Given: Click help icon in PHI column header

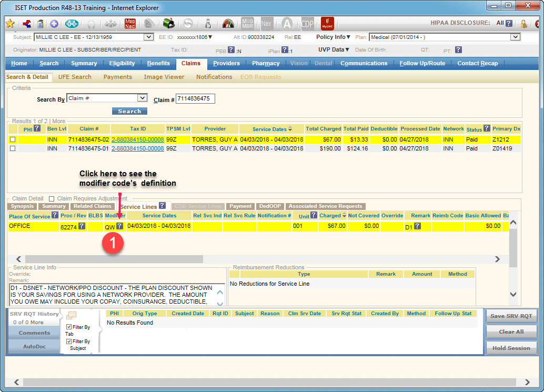Looking at the screenshot, I should pos(37,128).
